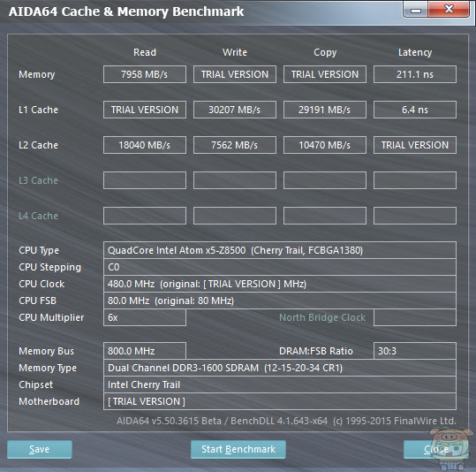Click the Memory Bus label
The height and width of the screenshot is (472, 476).
pyautogui.click(x=46, y=351)
